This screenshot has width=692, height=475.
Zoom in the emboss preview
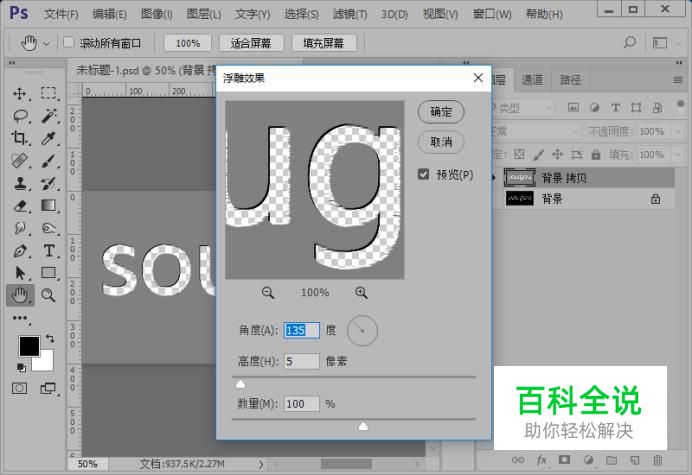(x=361, y=292)
